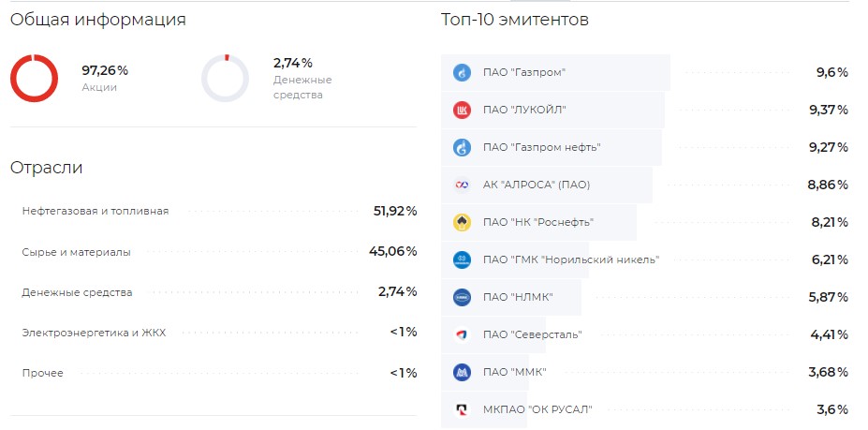The image size is (868, 430).
Task: Click the Severstal logo icon
Action: coord(462,334)
